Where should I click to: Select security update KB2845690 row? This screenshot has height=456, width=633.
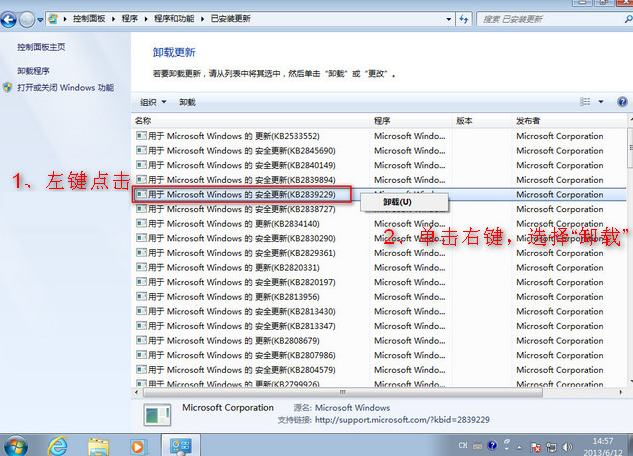(379, 151)
